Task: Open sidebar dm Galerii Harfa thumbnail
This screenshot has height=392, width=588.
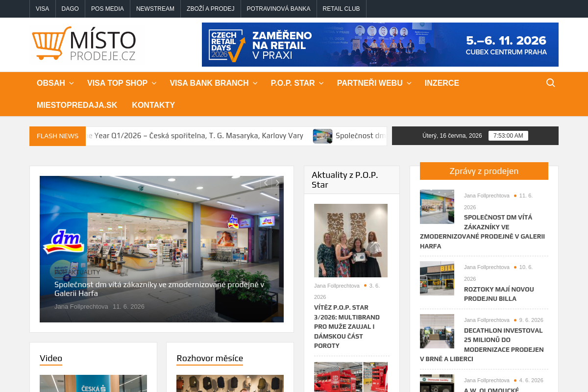Action: (x=437, y=207)
